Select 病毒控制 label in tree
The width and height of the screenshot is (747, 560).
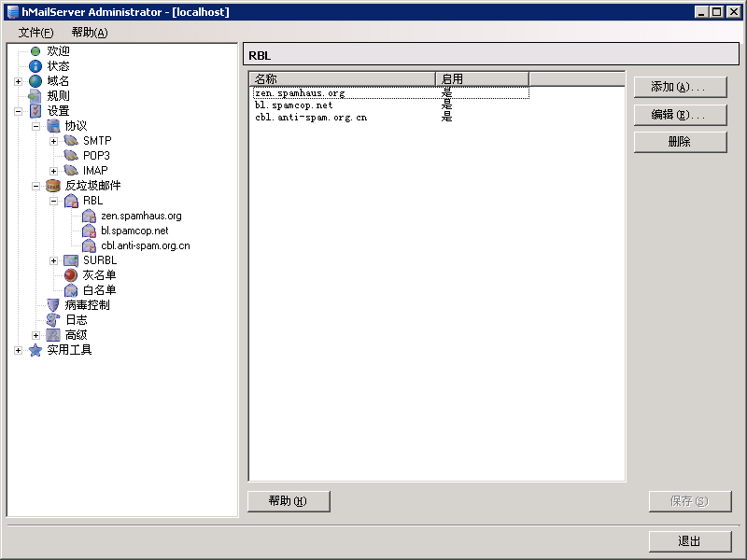(x=87, y=305)
